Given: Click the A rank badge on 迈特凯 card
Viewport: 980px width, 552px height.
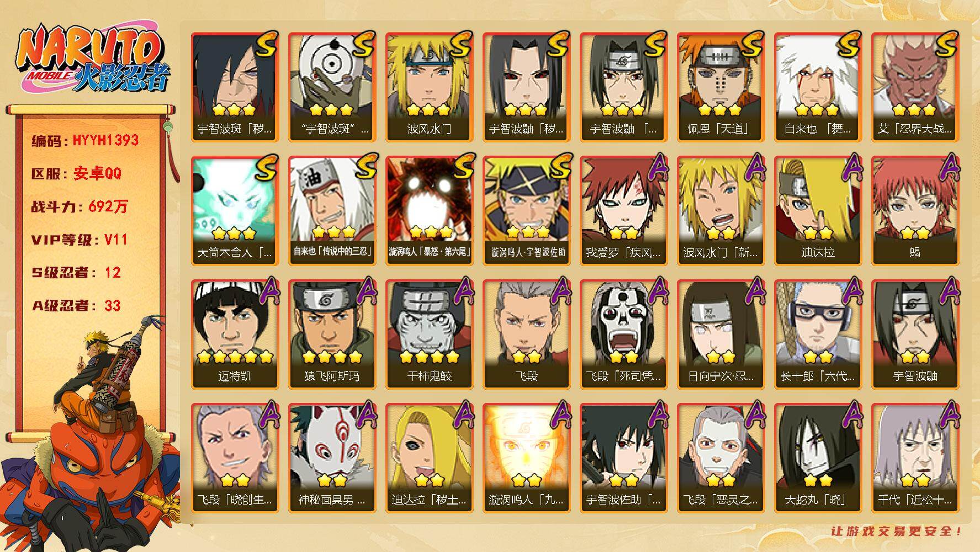Looking at the screenshot, I should (x=266, y=293).
